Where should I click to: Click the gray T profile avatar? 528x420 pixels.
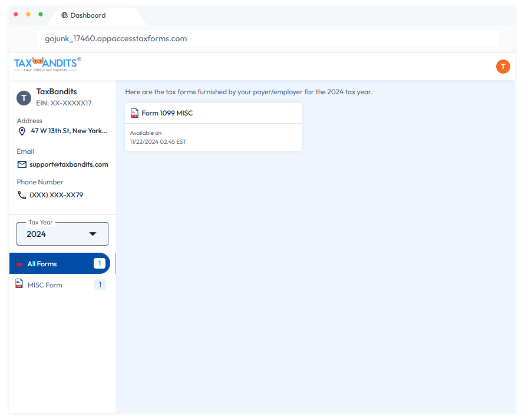coord(24,98)
